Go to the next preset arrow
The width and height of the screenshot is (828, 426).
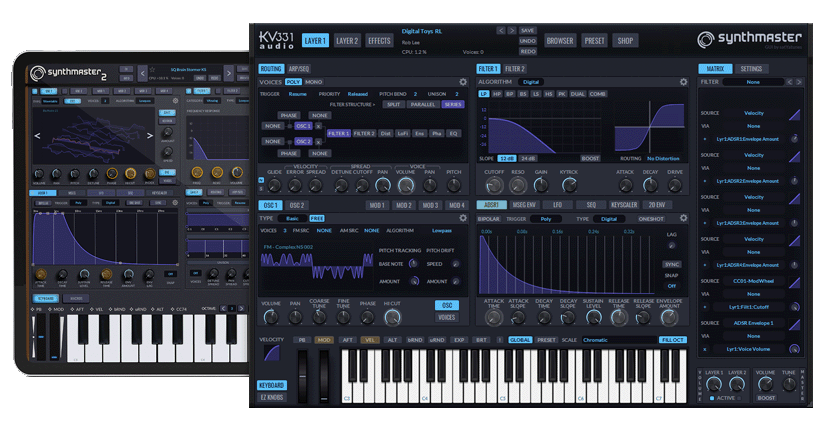[x=512, y=31]
